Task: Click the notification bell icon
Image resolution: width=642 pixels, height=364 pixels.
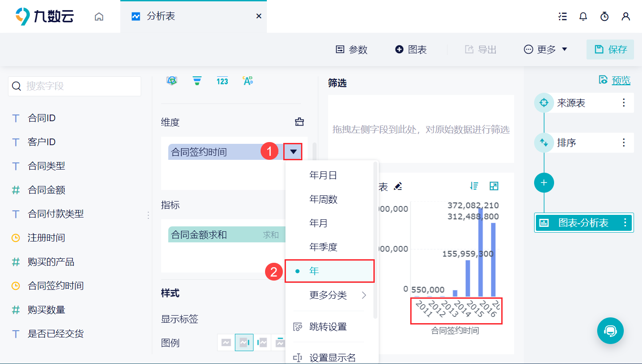Action: click(583, 16)
